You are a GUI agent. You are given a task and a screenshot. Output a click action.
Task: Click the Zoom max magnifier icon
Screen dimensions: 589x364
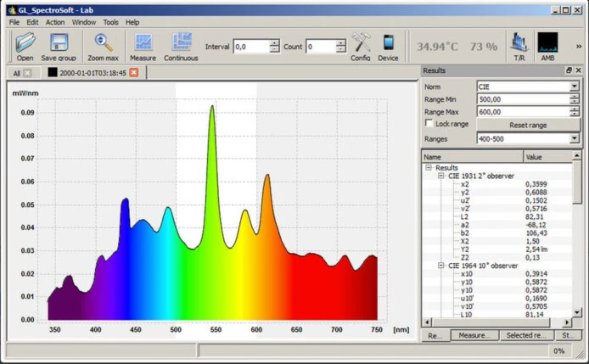(103, 42)
